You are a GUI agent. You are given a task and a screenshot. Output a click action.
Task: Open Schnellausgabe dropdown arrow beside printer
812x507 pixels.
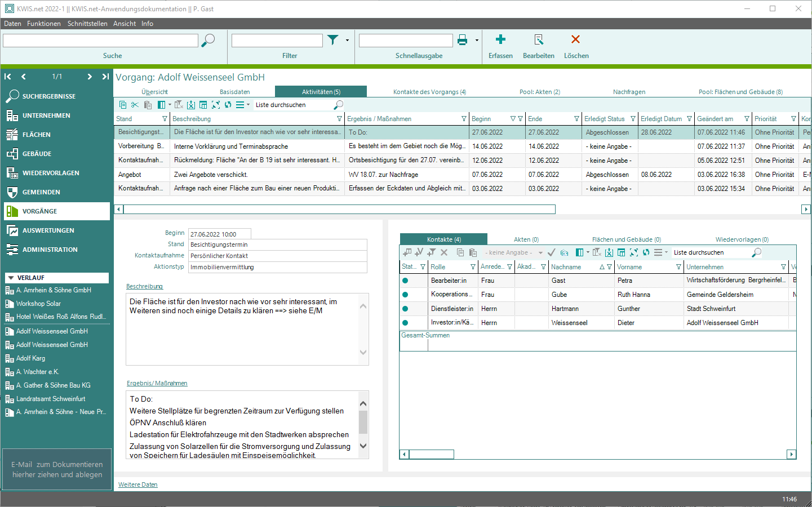[x=477, y=40]
